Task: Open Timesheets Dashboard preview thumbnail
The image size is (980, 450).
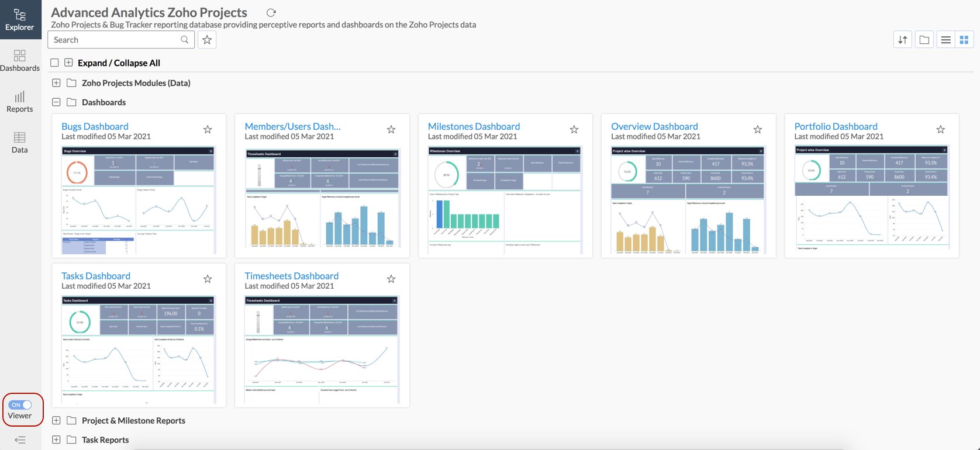Action: coord(322,350)
